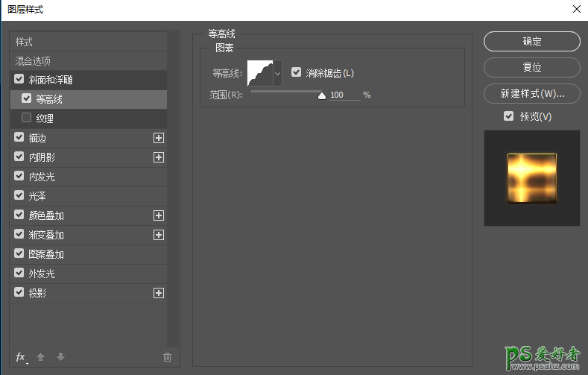This screenshot has height=375, width=588.
Task: Select the 光泽 style entry
Action: 37,196
